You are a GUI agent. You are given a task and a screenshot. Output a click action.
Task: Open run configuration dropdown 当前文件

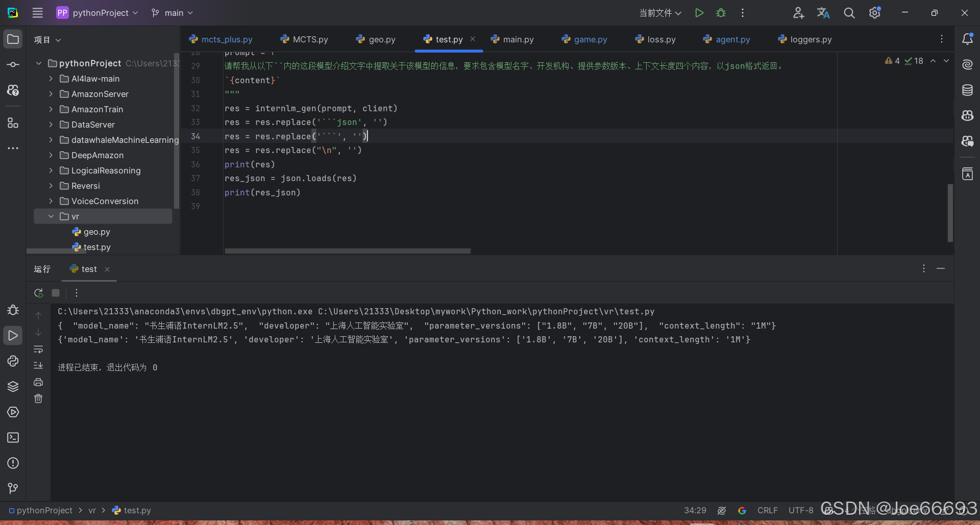pyautogui.click(x=660, y=13)
